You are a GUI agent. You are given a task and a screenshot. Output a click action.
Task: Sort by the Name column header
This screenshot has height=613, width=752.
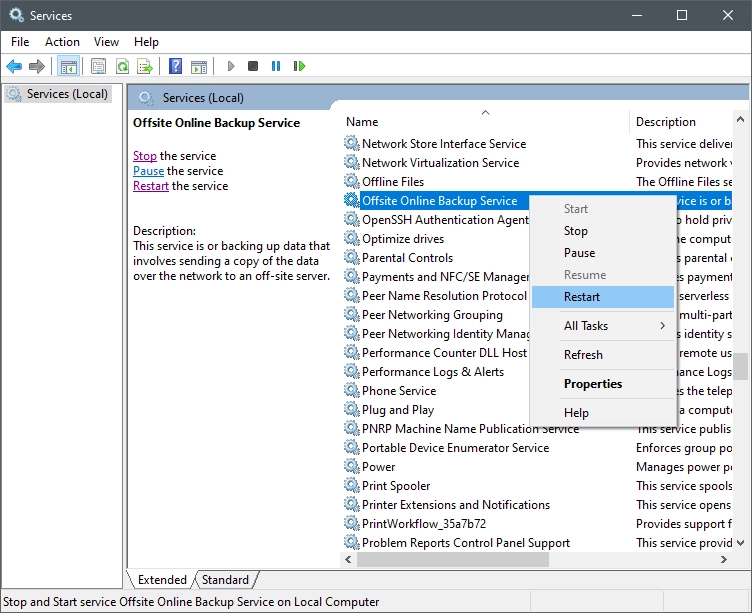486,121
